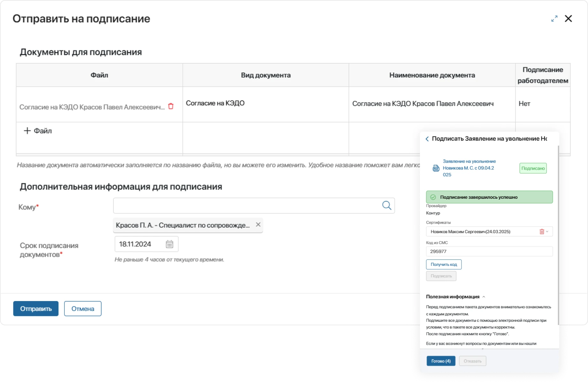Click the expand-to-fullscreen icon of the dialog
This screenshot has height=386, width=588.
coord(554,19)
